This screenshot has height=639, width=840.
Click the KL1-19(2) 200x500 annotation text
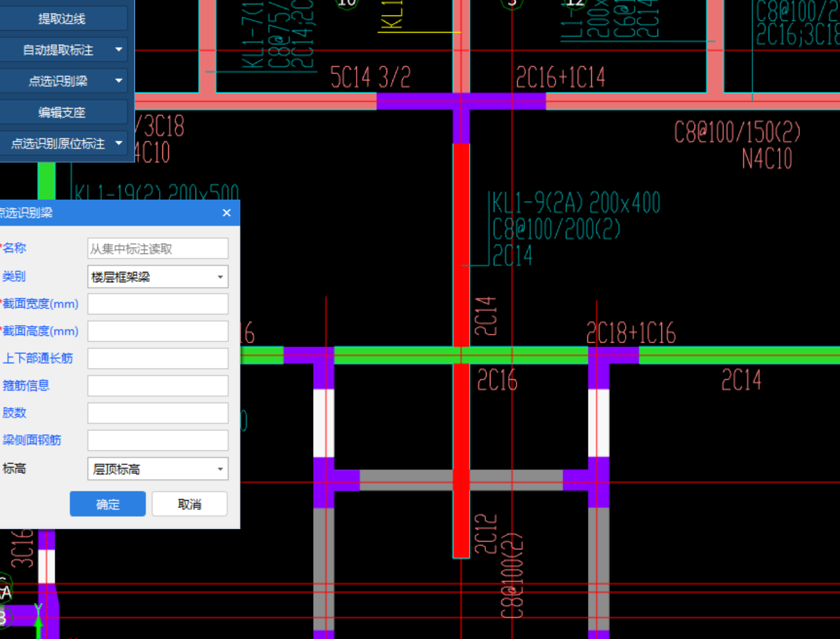(x=157, y=192)
